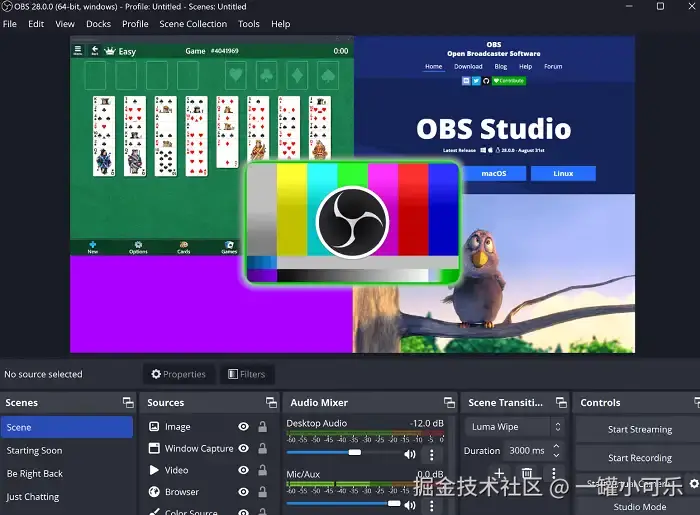
Task: Click the Filters icon in source toolbar
Action: [233, 374]
